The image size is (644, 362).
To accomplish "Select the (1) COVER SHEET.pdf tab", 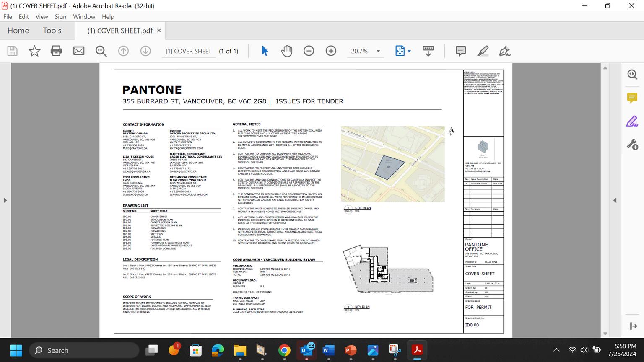I will (x=120, y=31).
